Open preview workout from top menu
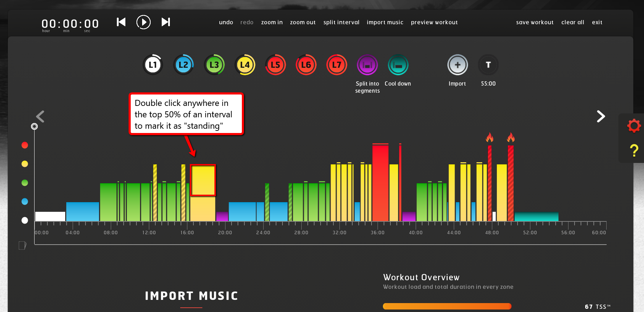The height and width of the screenshot is (312, 644). coord(434,22)
